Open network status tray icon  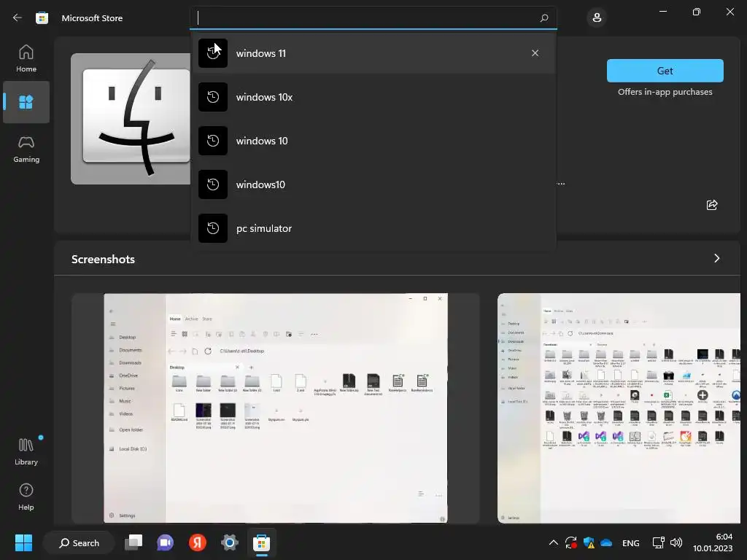click(x=659, y=542)
